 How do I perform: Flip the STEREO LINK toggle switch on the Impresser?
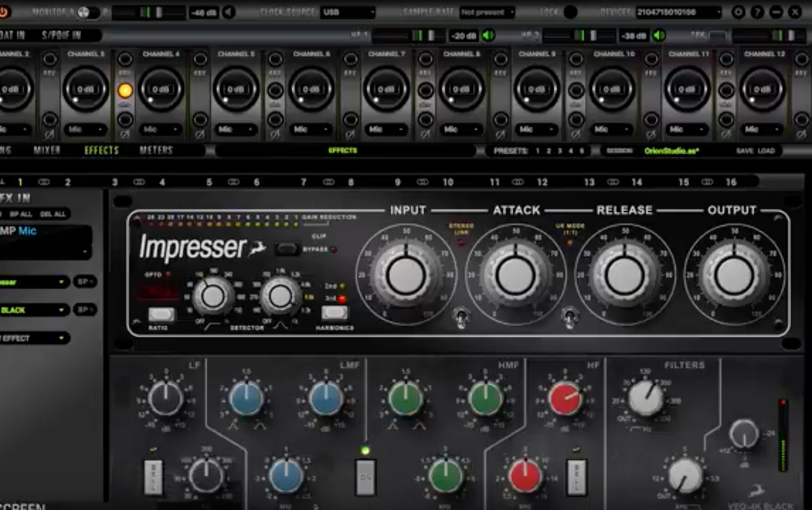click(461, 316)
